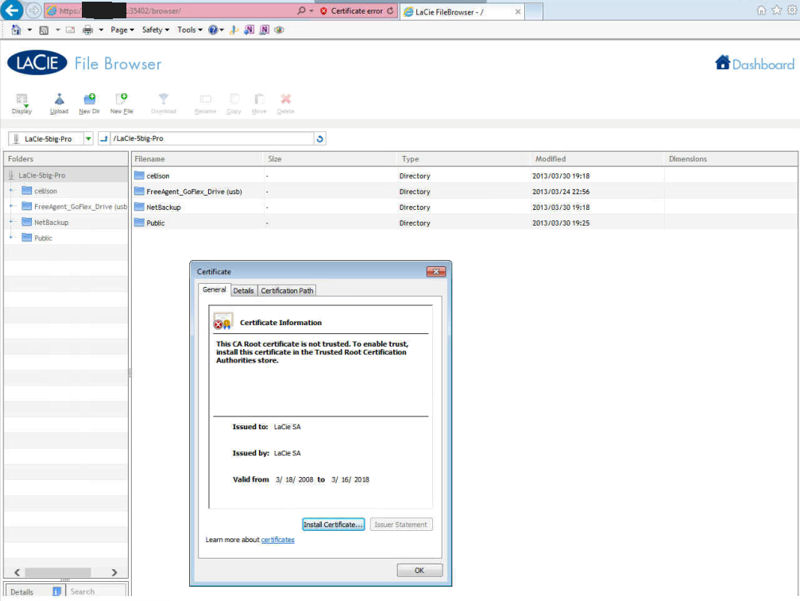Image resolution: width=800 pixels, height=601 pixels.
Task: Click the Filename column header
Action: click(197, 159)
